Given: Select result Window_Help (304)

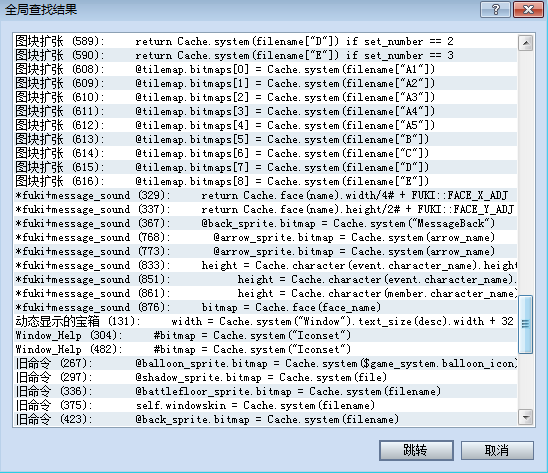Looking at the screenshot, I should (x=266, y=335).
